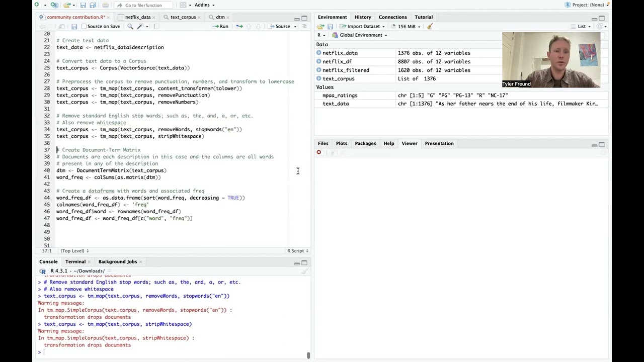Image resolution: width=644 pixels, height=362 pixels.
Task: Switch to the dtm tab
Action: (220, 17)
